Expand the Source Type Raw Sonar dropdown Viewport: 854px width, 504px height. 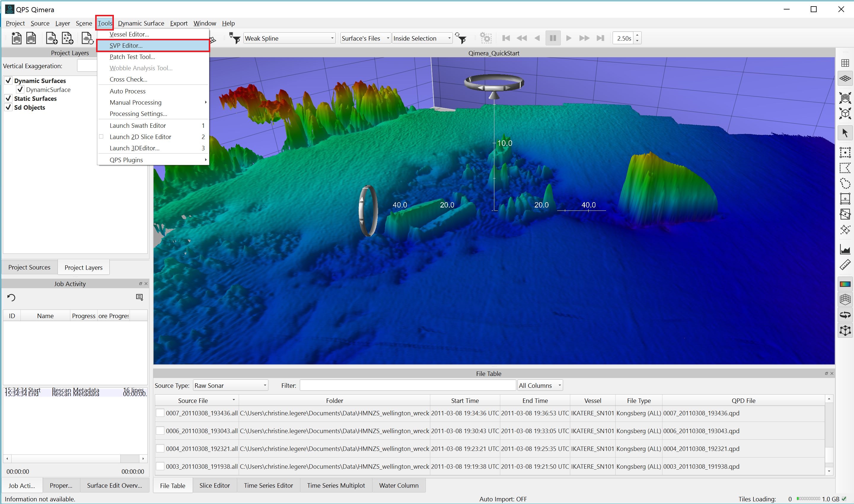pos(230,385)
